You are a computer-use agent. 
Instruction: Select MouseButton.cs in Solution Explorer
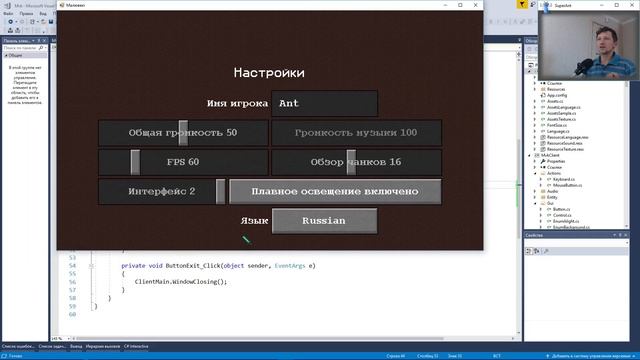(x=567, y=185)
